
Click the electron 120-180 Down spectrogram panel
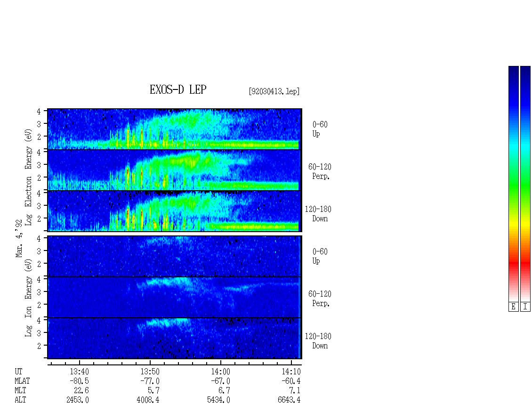tap(174, 211)
